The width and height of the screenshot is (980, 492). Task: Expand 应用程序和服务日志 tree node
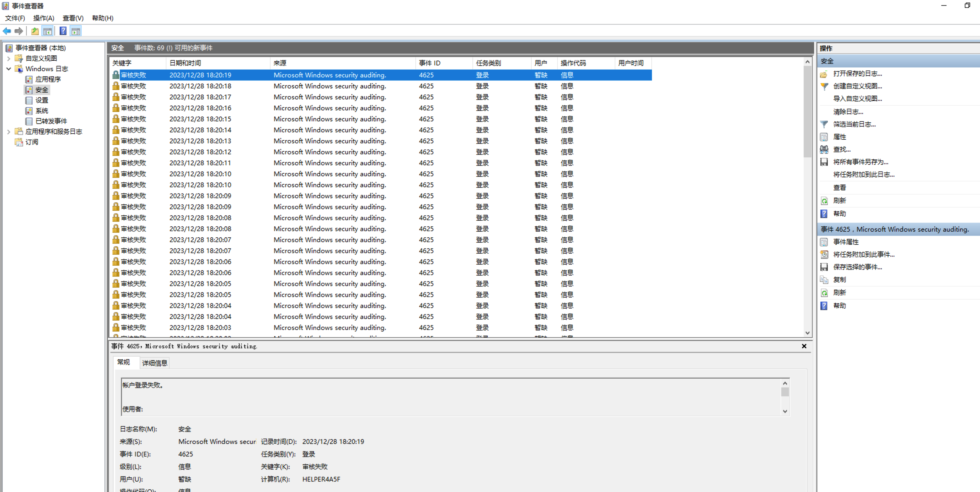coord(8,131)
